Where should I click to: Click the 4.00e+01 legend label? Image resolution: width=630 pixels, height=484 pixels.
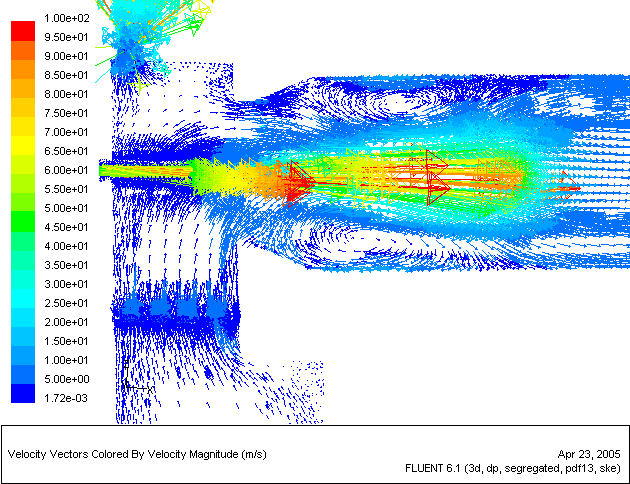pos(66,246)
